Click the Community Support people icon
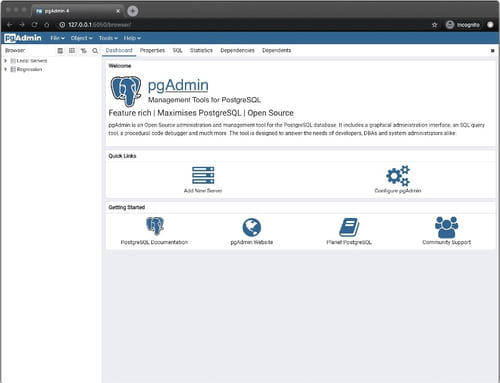The image size is (500, 383). 447,227
